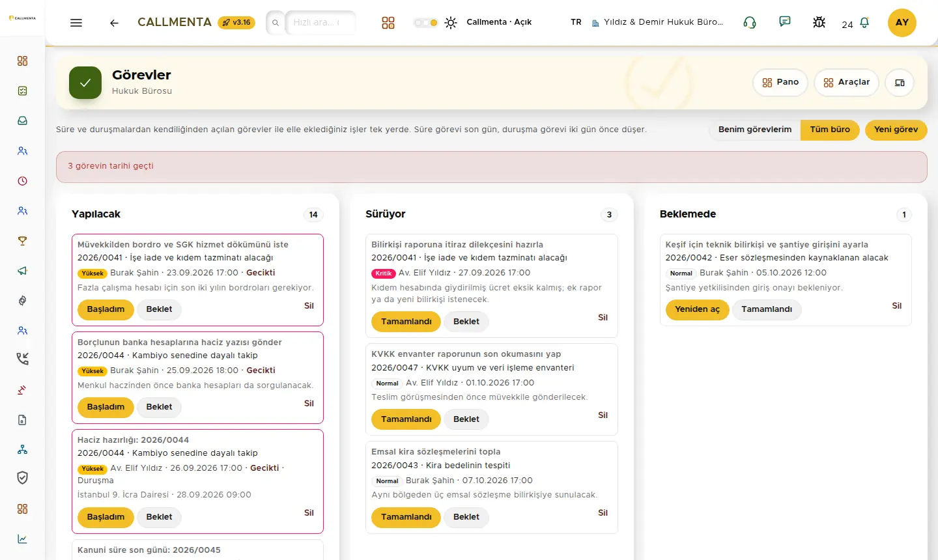The width and height of the screenshot is (938, 560).
Task: Click Başladım on the bordro ve SGK task
Action: 106,309
